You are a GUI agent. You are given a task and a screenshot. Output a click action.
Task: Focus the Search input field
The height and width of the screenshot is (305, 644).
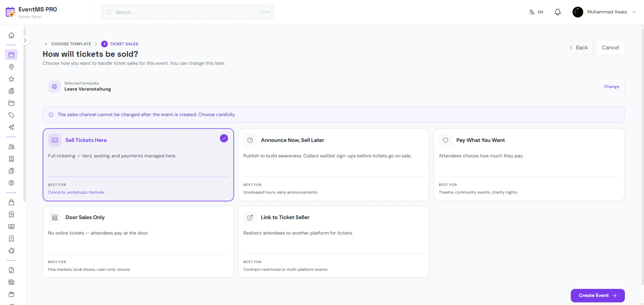pos(188,12)
